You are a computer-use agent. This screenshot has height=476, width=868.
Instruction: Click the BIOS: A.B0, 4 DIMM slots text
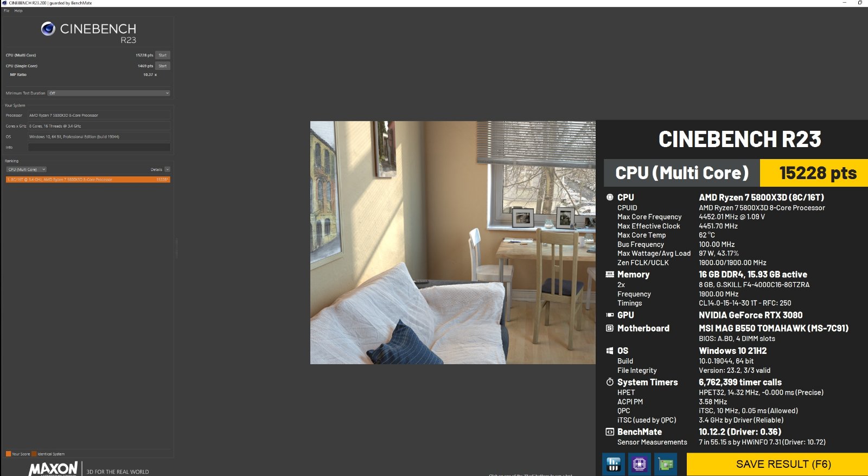pos(737,339)
